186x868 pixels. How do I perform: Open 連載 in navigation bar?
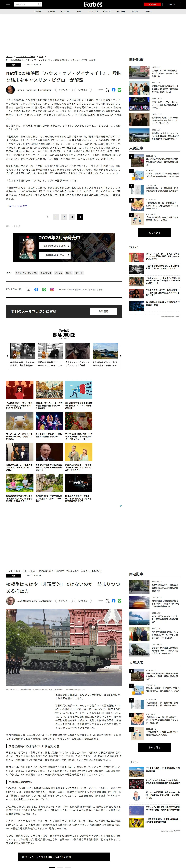click(79, 11)
